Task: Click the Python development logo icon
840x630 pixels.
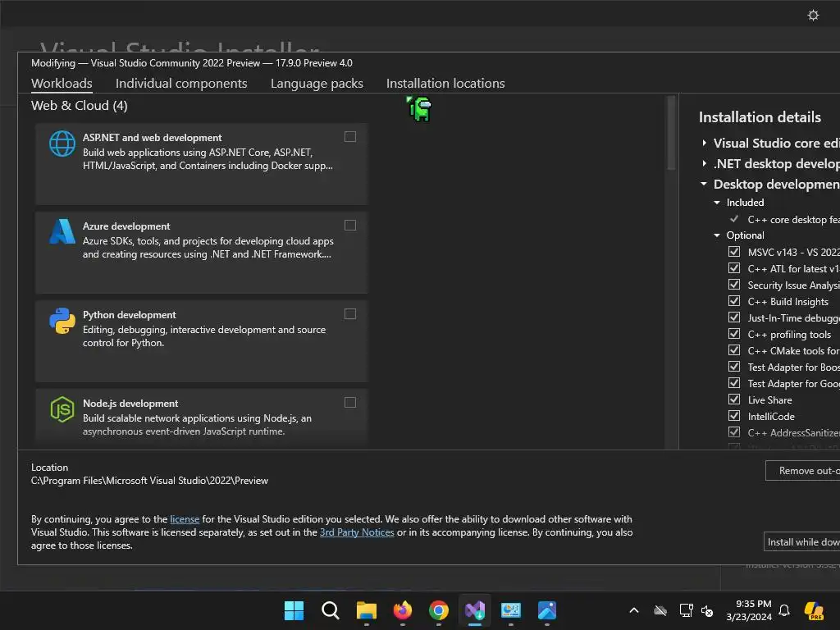Action: [62, 321]
